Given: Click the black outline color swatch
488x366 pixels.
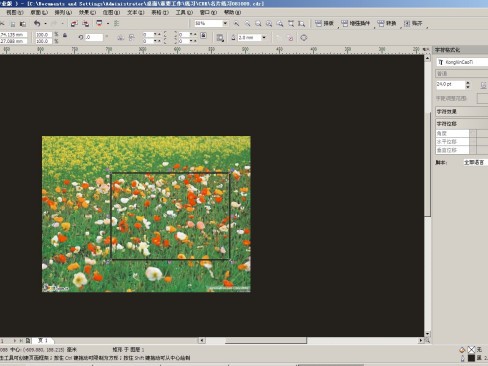Looking at the screenshot, I should tap(471, 358).
